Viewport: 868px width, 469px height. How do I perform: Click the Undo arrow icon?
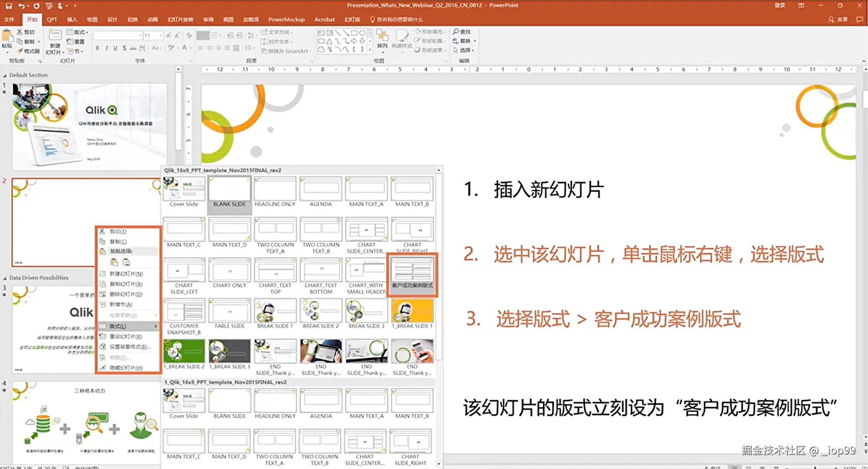point(21,6)
